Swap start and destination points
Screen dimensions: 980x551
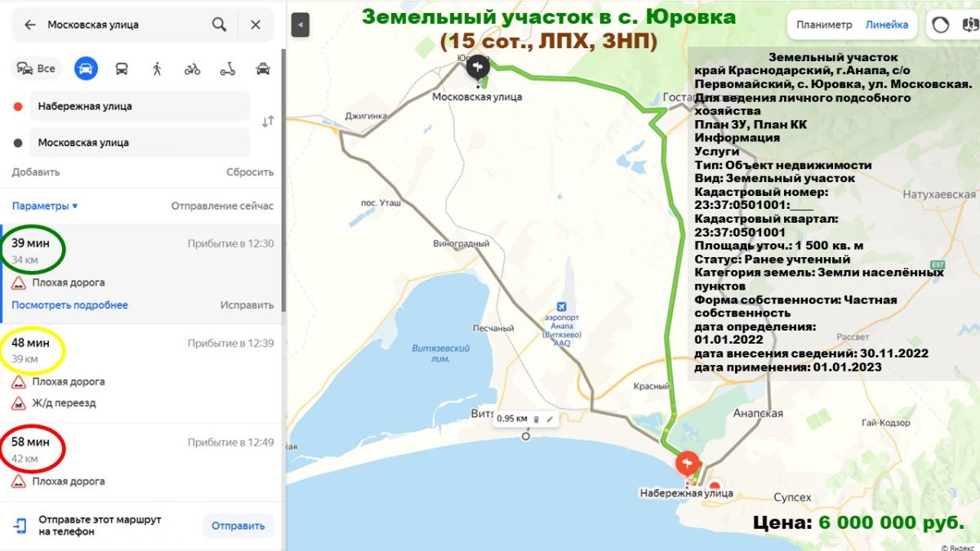click(x=267, y=122)
